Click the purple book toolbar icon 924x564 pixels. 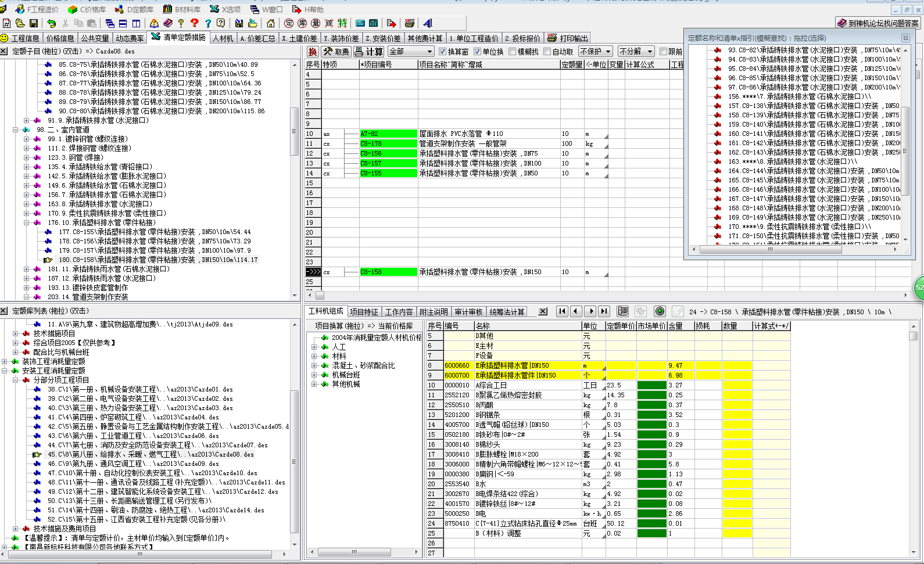(x=167, y=23)
